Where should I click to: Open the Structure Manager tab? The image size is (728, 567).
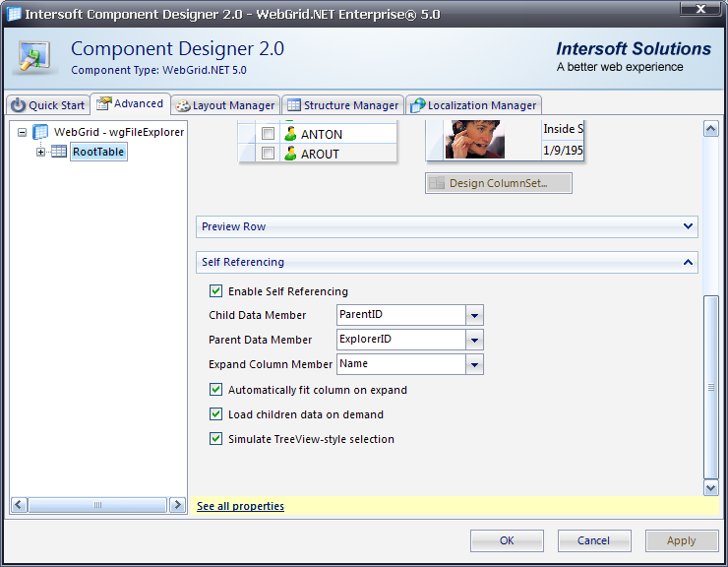(x=343, y=105)
